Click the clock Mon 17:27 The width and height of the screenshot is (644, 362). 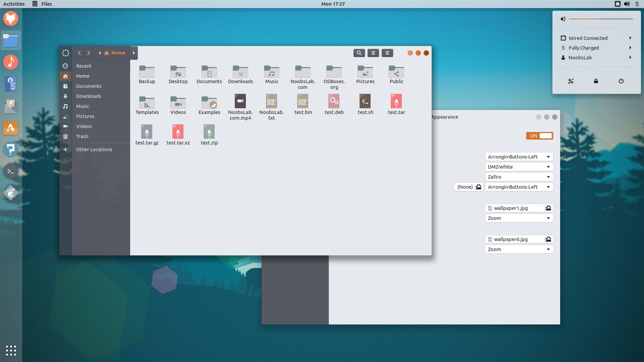[x=333, y=4]
